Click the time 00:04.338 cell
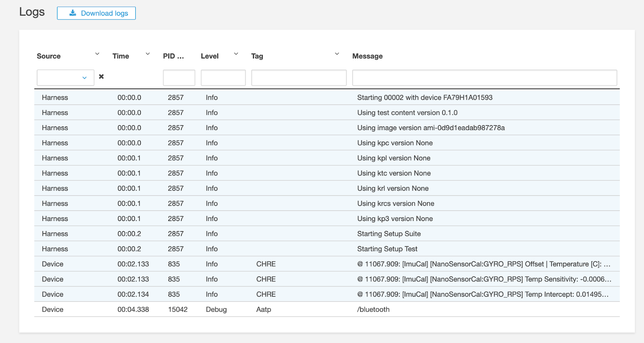Viewport: 644px width, 343px height. pos(133,310)
